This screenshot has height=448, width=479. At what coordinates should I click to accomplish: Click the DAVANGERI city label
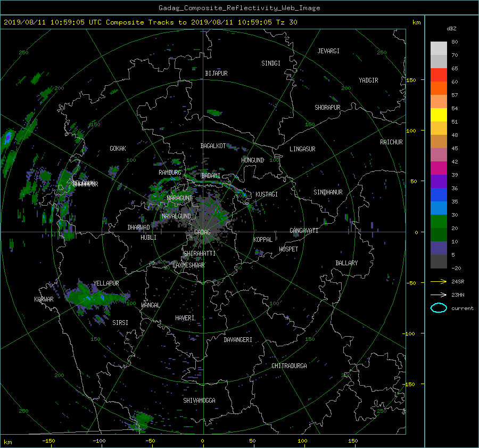pos(238,340)
